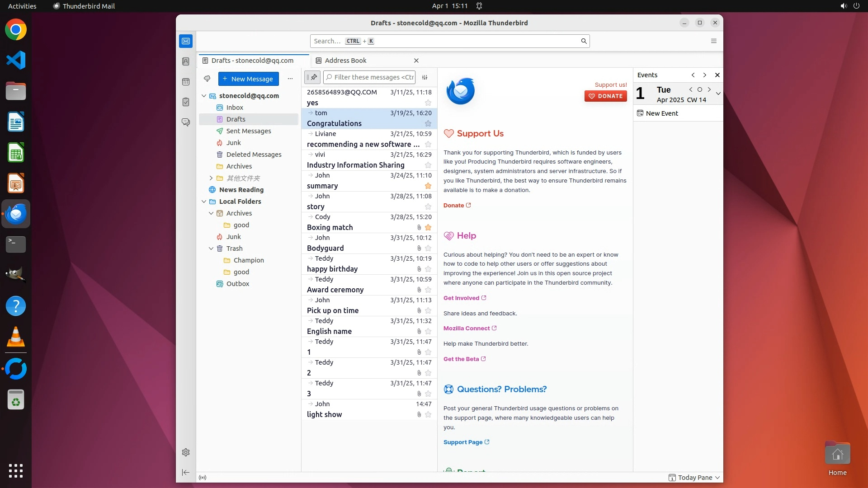Viewport: 868px width, 488px height.
Task: Open the Get Involved link
Action: coord(461,298)
